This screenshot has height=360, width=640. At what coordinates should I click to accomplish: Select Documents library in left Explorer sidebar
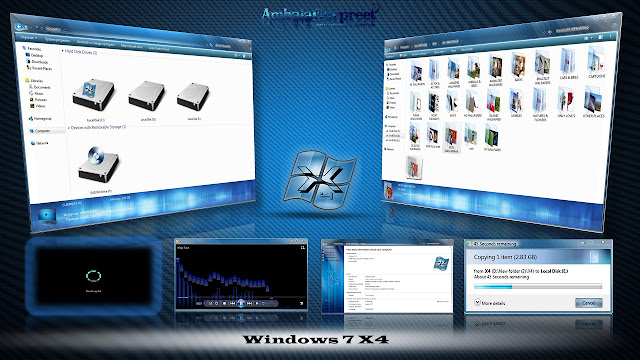tap(40, 87)
